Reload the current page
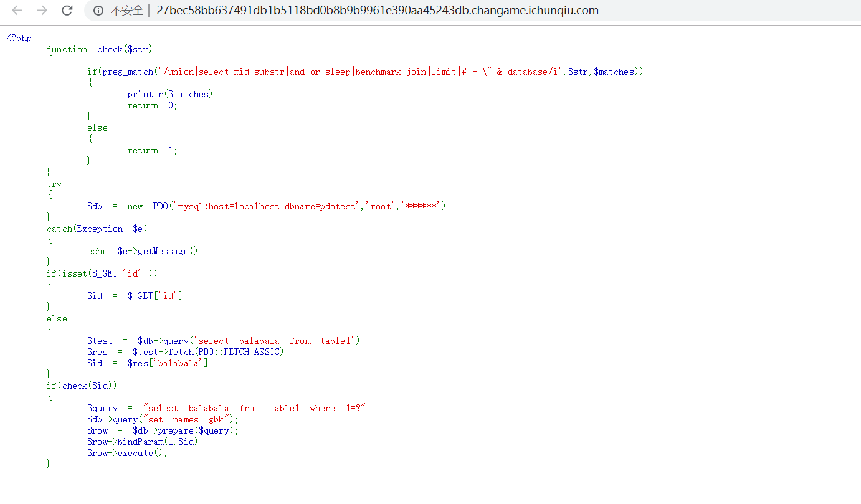The height and width of the screenshot is (504, 861). 67,11
